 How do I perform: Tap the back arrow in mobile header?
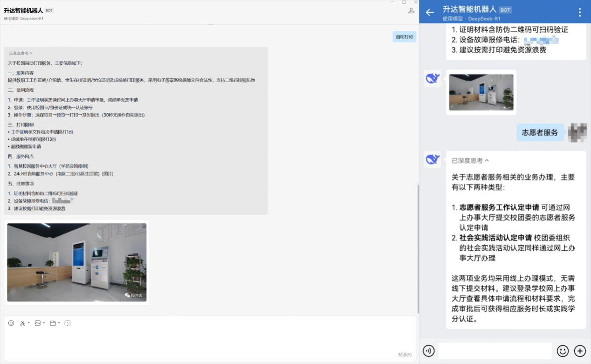click(430, 13)
